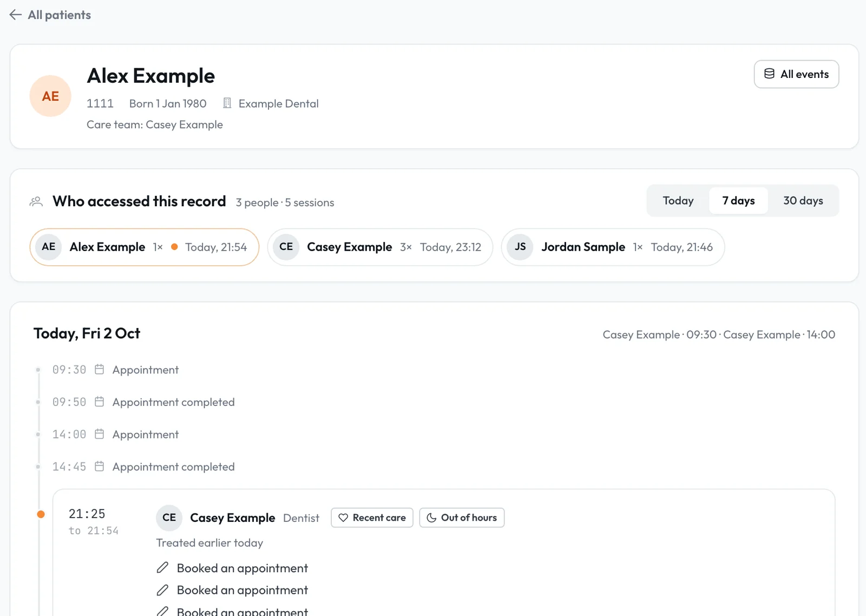Click the heart icon in Recent care
The height and width of the screenshot is (616, 866).
click(343, 517)
